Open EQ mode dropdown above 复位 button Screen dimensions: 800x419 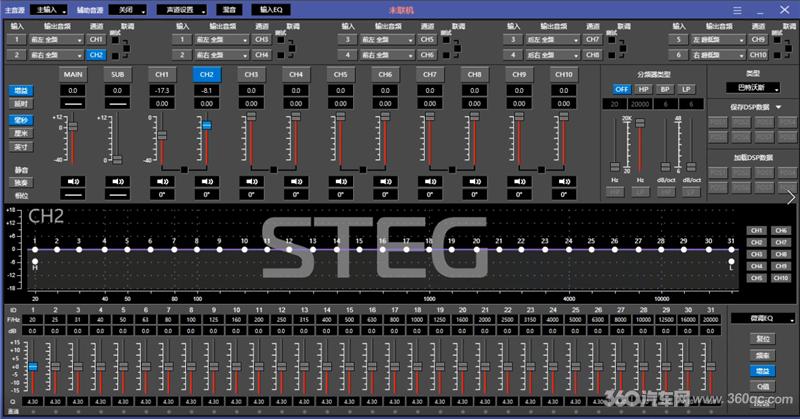tap(763, 318)
